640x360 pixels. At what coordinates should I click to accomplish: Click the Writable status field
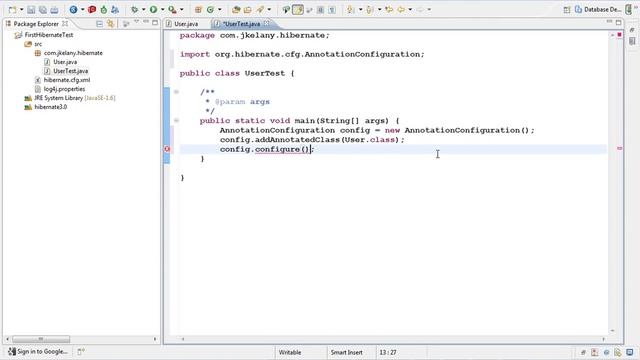click(290, 352)
